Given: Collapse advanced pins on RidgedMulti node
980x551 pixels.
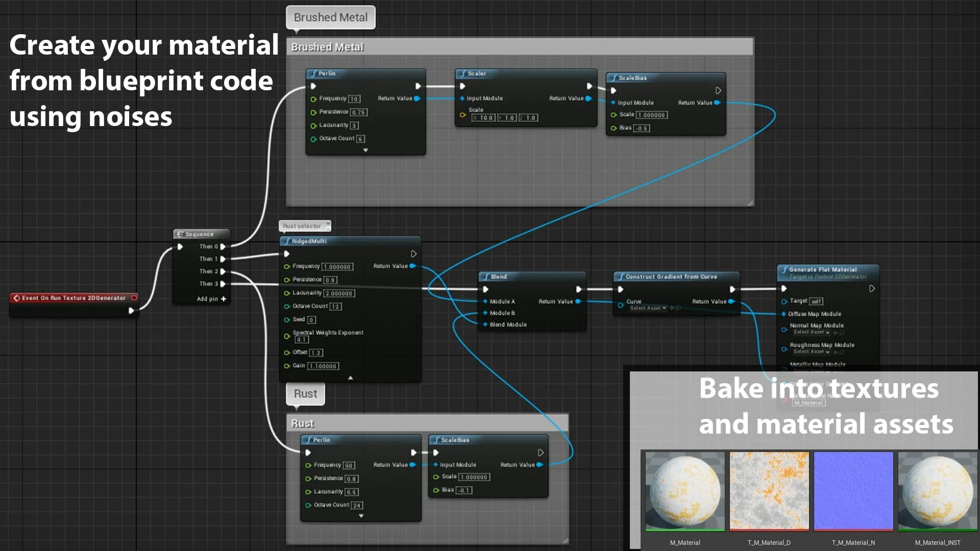Looking at the screenshot, I should point(350,378).
